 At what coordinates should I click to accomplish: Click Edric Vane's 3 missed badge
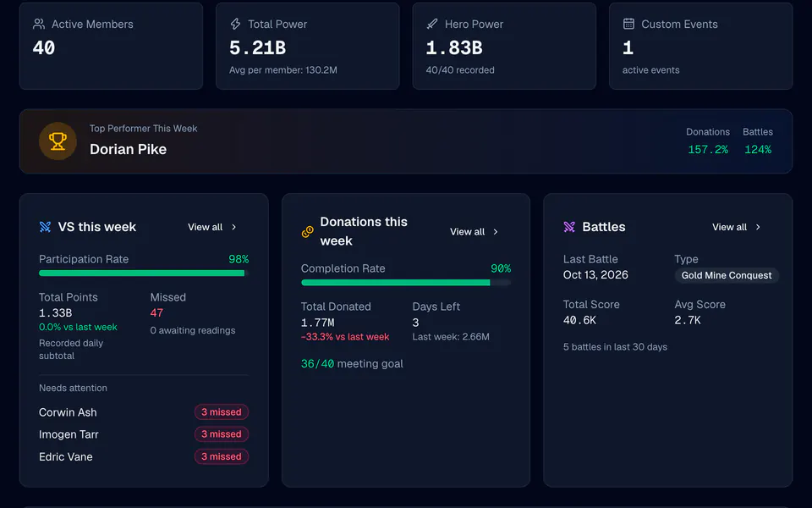222,456
